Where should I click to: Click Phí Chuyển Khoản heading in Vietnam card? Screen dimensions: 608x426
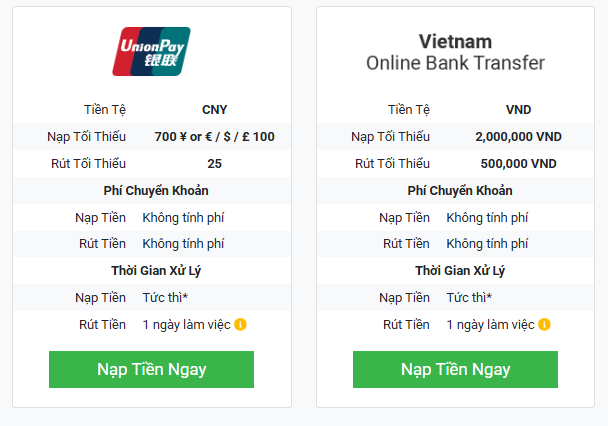point(460,190)
